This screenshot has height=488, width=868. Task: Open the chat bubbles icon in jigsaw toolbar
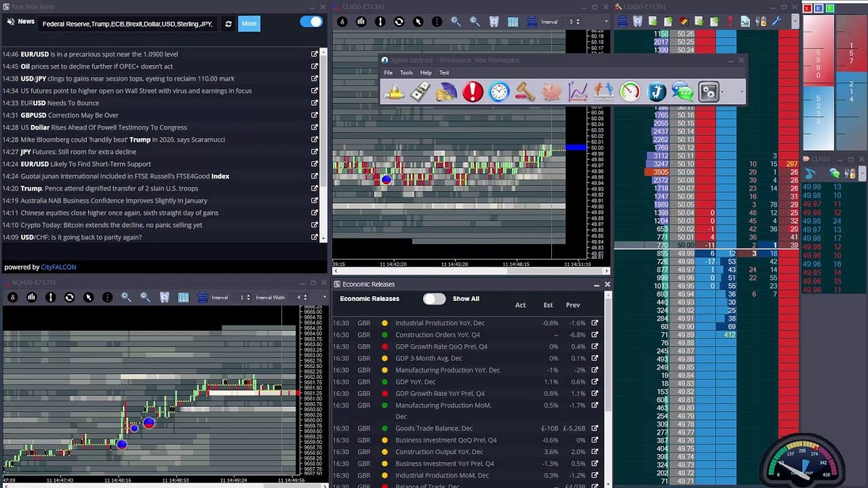[x=682, y=92]
